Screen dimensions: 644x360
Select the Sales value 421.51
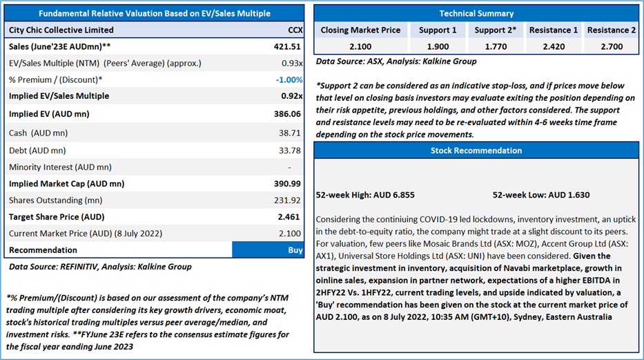287,46
